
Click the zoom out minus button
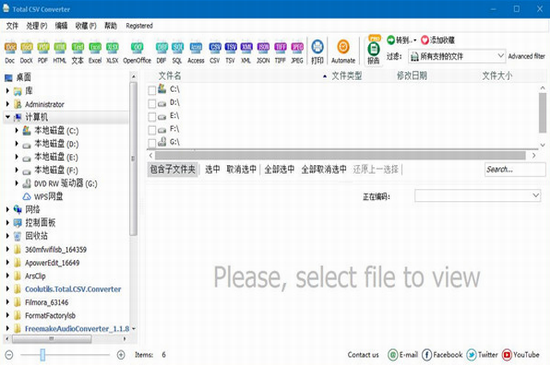(9, 355)
